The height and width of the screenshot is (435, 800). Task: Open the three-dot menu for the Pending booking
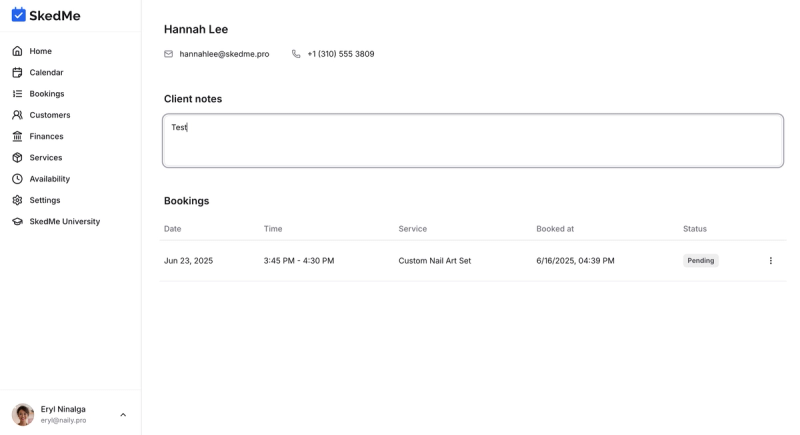[x=770, y=261]
